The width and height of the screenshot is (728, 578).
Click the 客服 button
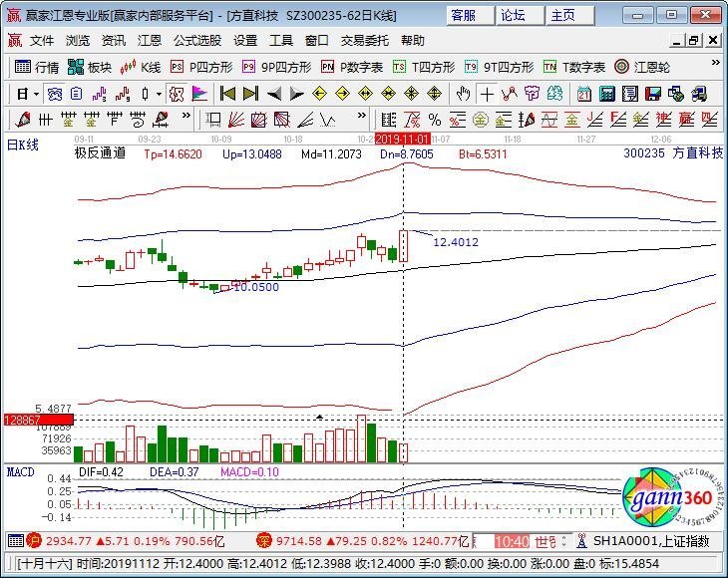tap(470, 16)
